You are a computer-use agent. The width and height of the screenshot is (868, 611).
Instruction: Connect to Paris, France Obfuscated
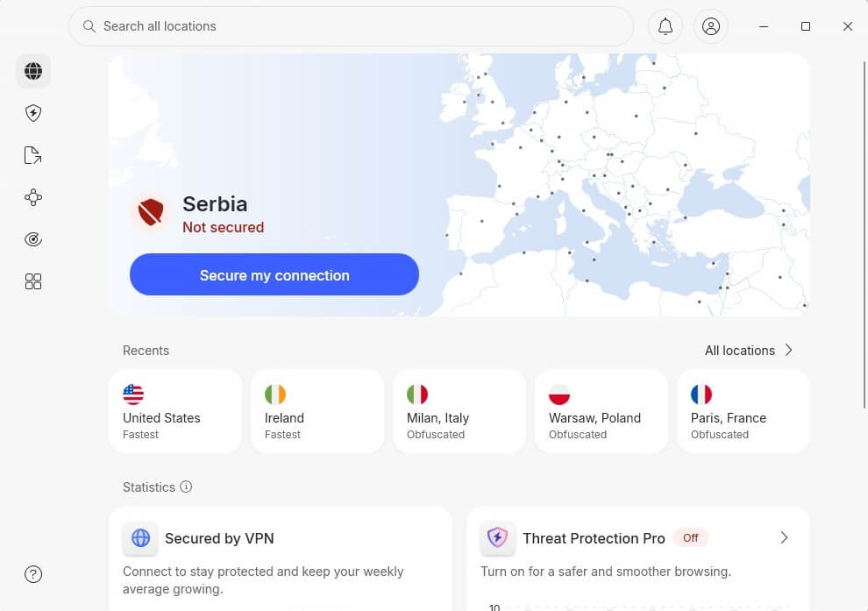tap(743, 412)
